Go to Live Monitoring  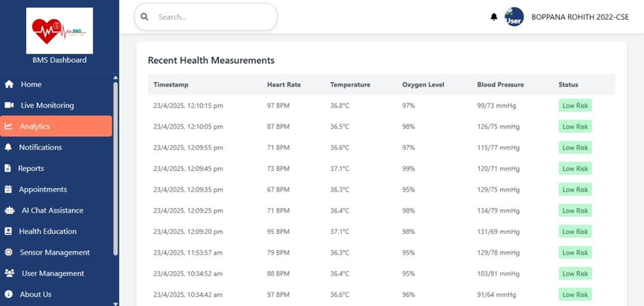[56, 105]
